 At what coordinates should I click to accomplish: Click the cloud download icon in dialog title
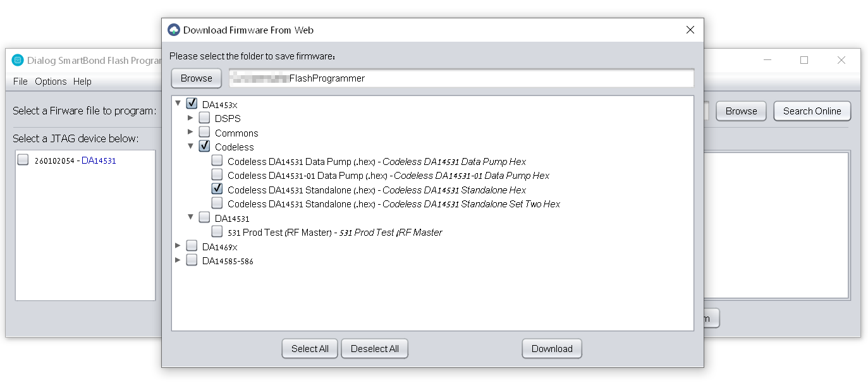(174, 30)
